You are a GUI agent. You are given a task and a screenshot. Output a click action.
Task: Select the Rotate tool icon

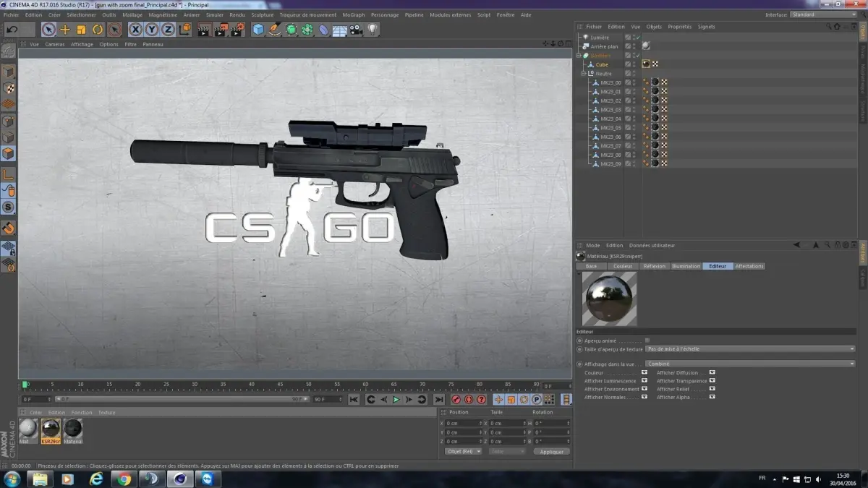(98, 30)
